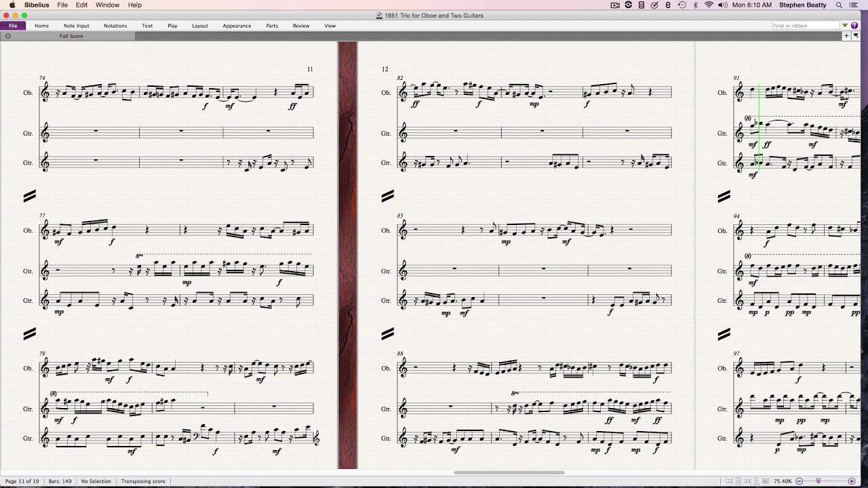Image resolution: width=868 pixels, height=488 pixels.
Task: Click the Evernote elephant menu bar icon
Action: pyautogui.click(x=668, y=5)
